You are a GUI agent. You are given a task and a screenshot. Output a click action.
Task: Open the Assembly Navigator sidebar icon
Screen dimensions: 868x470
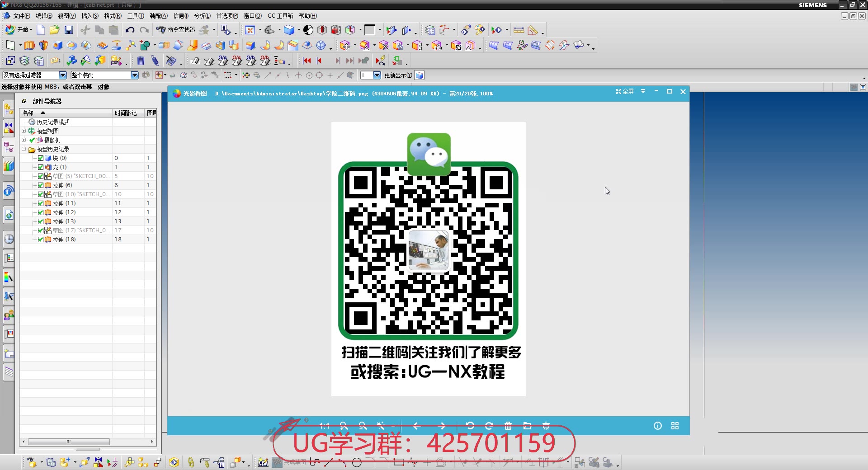pyautogui.click(x=9, y=109)
